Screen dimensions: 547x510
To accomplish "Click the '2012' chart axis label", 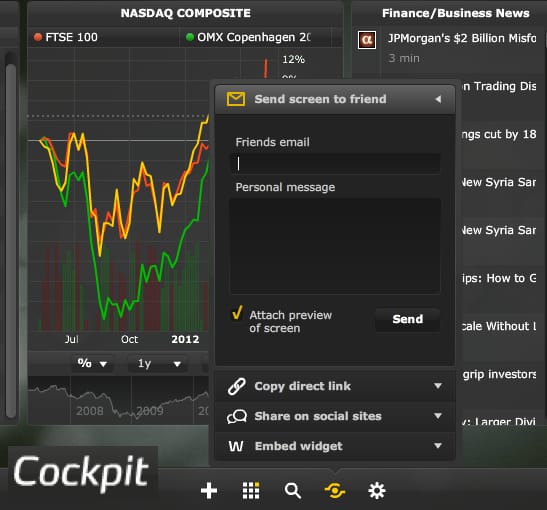I will pos(185,339).
